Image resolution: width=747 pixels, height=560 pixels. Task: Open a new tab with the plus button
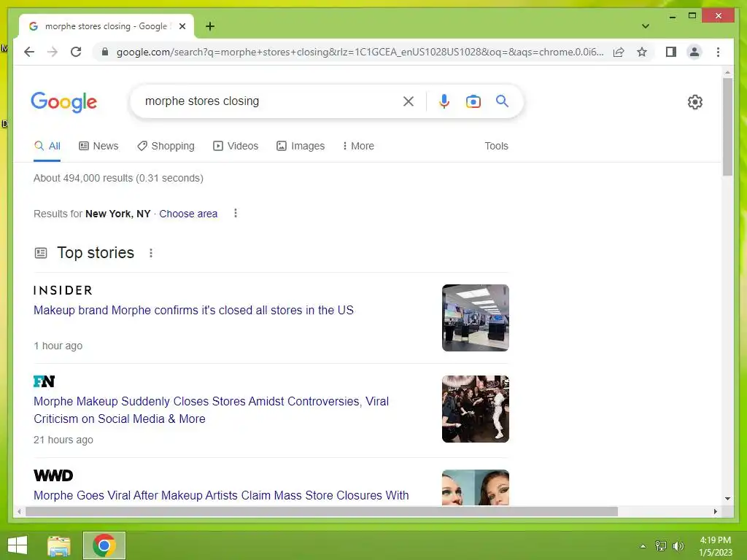click(210, 26)
